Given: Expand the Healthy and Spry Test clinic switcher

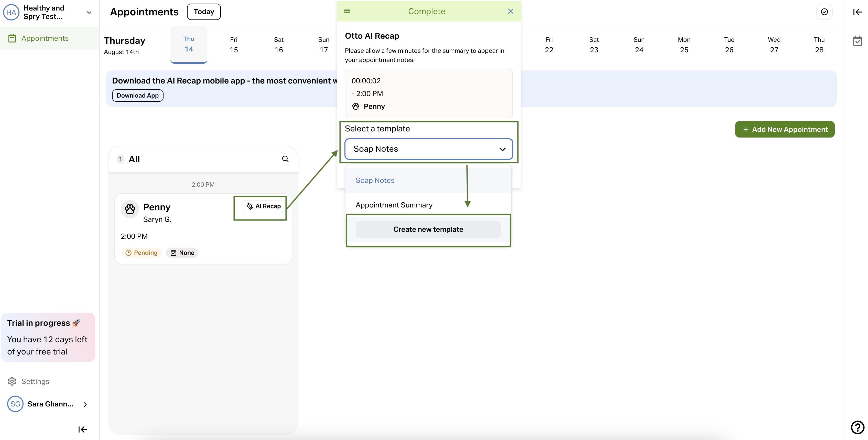Looking at the screenshot, I should (89, 13).
